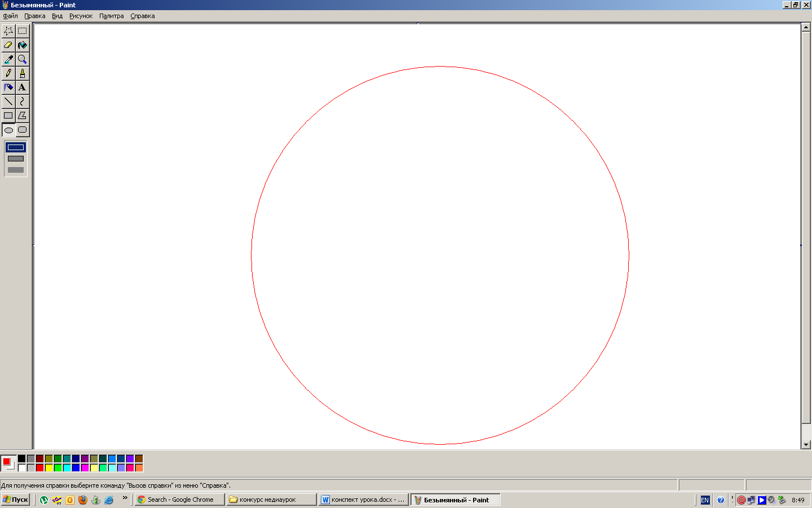Expand the quick launch overflow chevron
The image size is (812, 508).
point(125,498)
